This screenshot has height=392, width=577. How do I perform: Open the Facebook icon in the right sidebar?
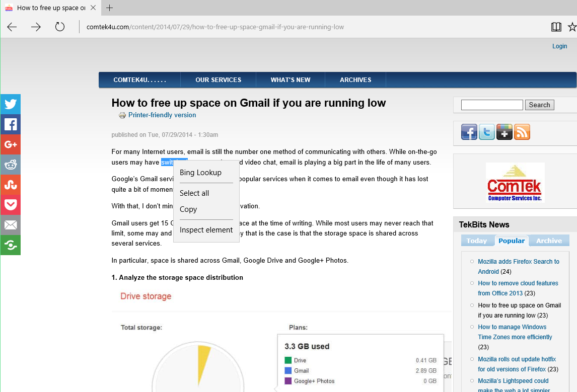click(469, 132)
